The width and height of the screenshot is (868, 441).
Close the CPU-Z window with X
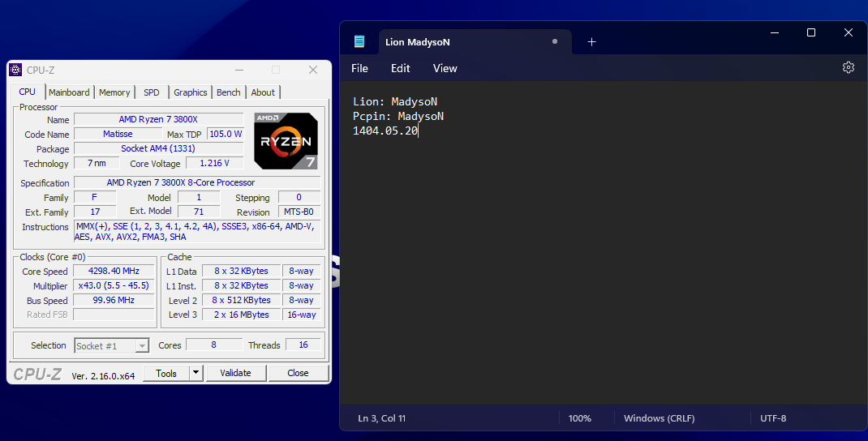(x=313, y=70)
